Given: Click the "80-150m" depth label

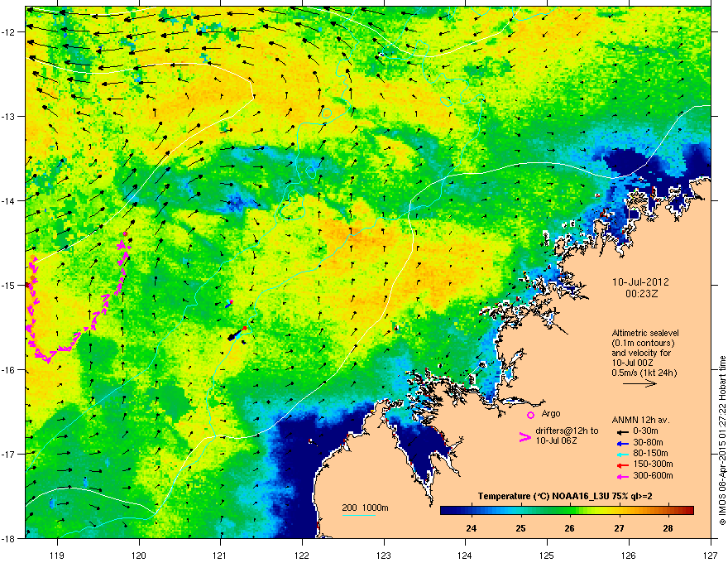Looking at the screenshot, I should [x=650, y=453].
